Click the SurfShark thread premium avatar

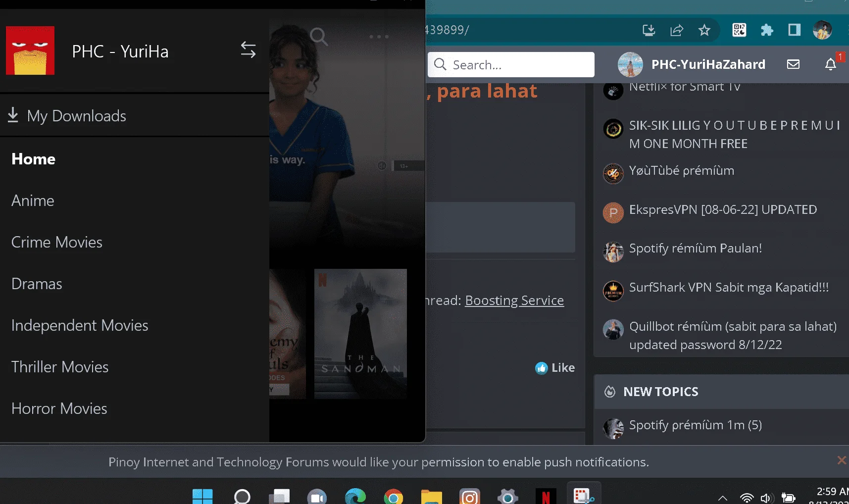613,291
